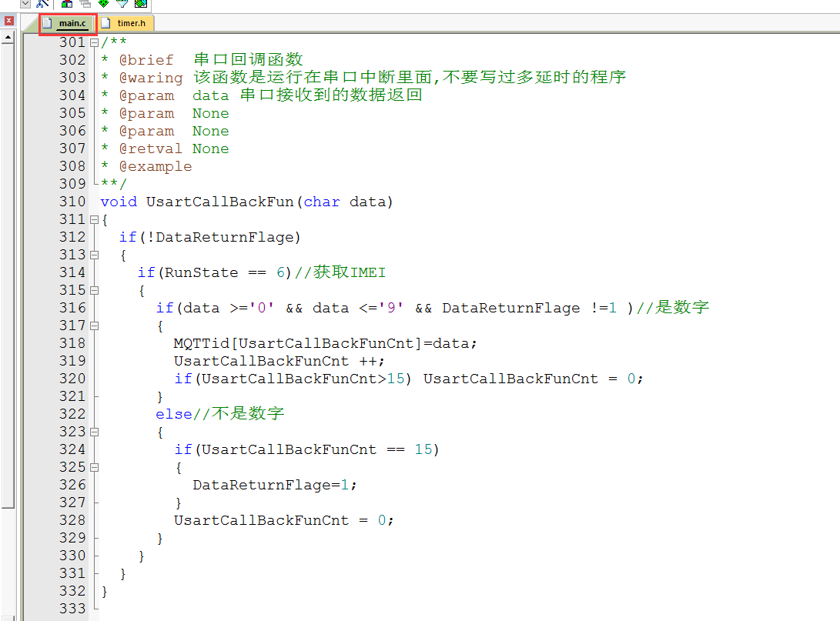Collapse the code block at line 325
Image resolution: width=840 pixels, height=621 pixels.
[x=94, y=467]
